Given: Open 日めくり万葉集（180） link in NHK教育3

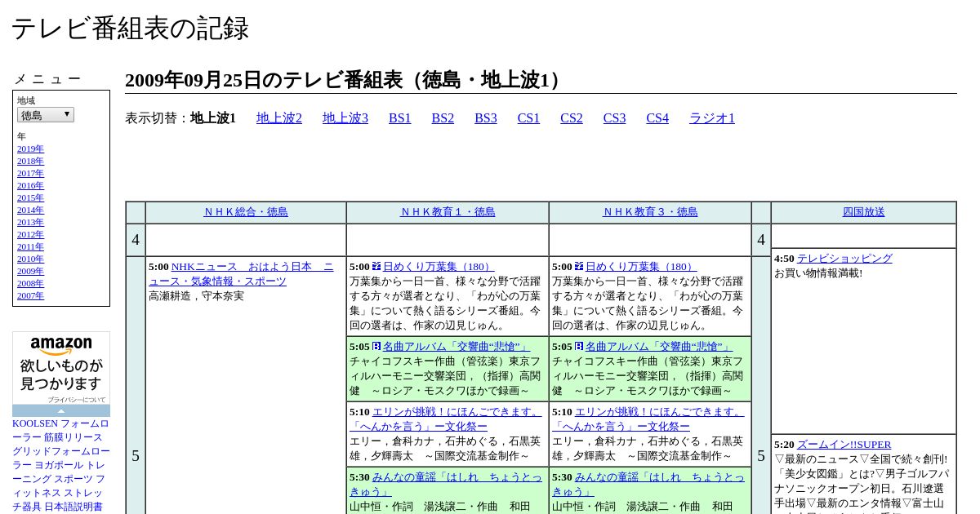Looking at the screenshot, I should [x=641, y=267].
